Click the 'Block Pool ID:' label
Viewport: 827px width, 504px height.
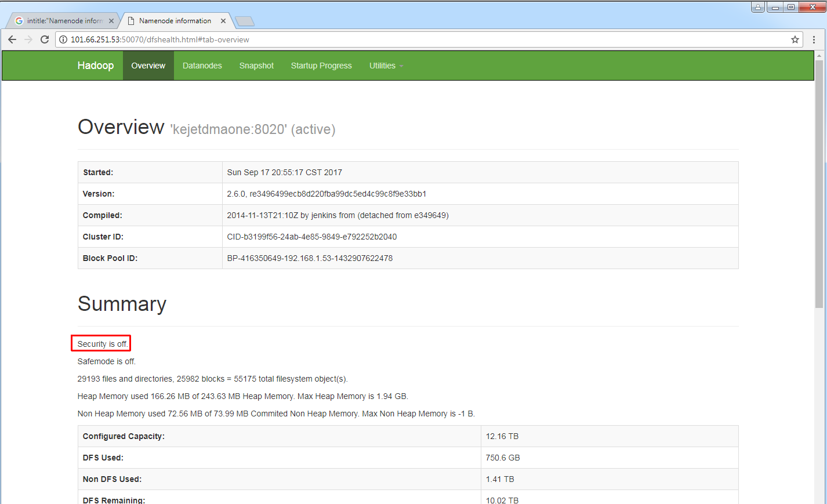pos(110,258)
